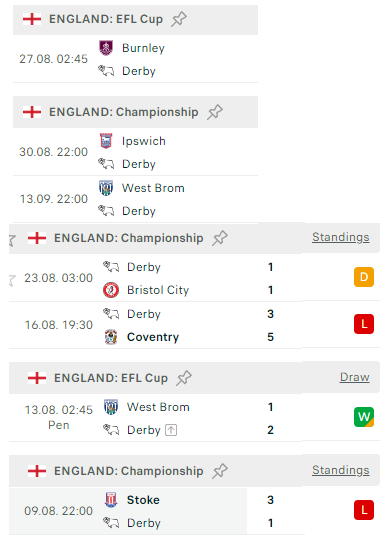388x537 pixels.
Task: Click the Burnley club crest
Action: 106,48
